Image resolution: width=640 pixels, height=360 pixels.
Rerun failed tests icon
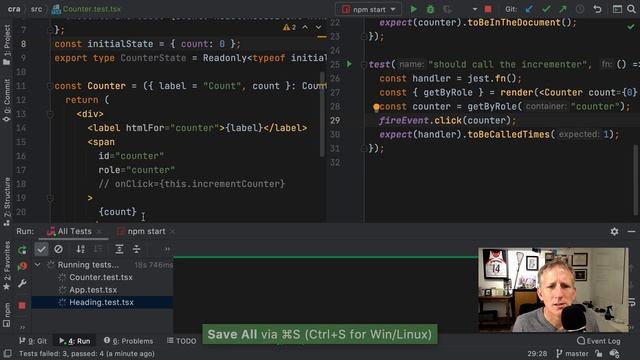click(22, 266)
